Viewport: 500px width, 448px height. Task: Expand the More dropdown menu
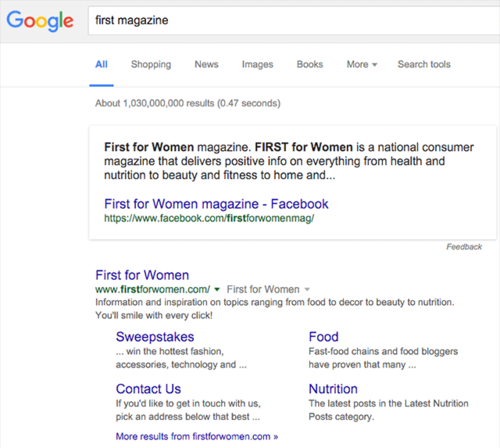coord(362,64)
